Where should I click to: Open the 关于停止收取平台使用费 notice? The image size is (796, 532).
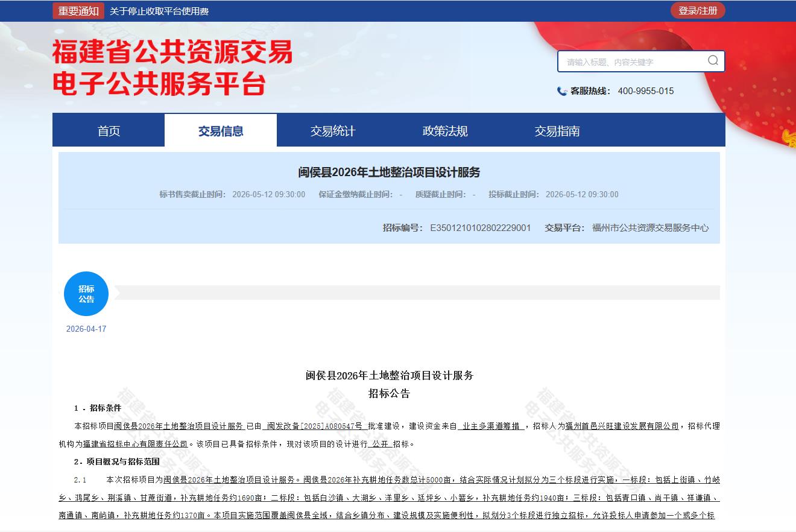pos(159,11)
